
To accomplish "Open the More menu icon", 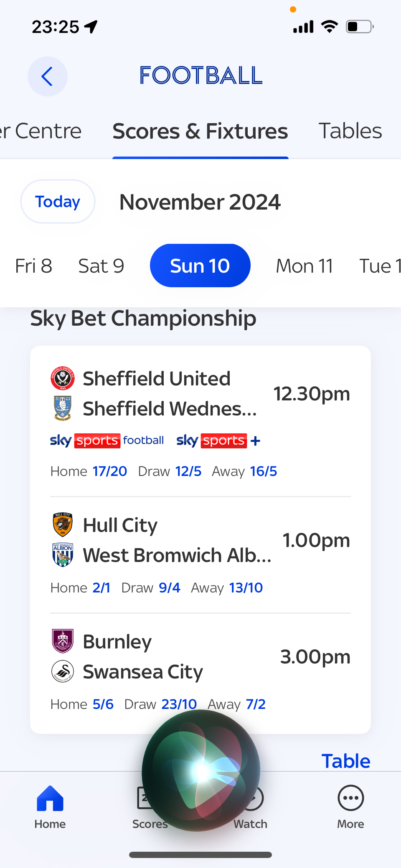I will (351, 798).
